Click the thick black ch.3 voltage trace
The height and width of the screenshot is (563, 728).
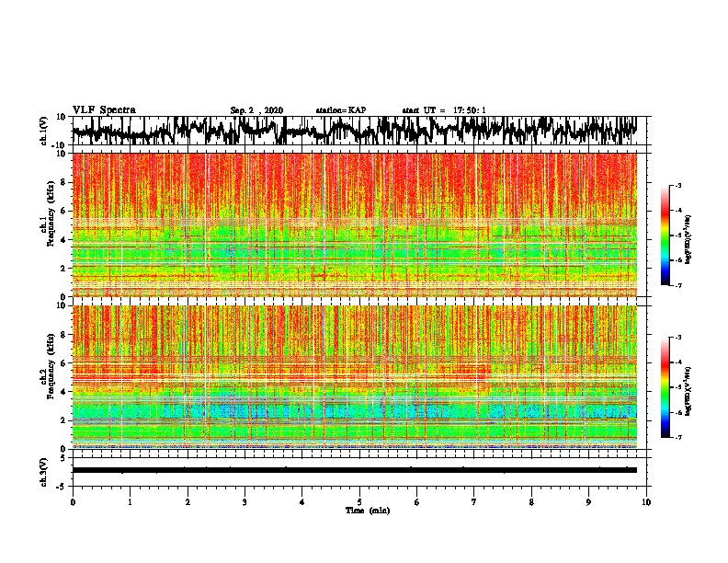tap(355, 470)
